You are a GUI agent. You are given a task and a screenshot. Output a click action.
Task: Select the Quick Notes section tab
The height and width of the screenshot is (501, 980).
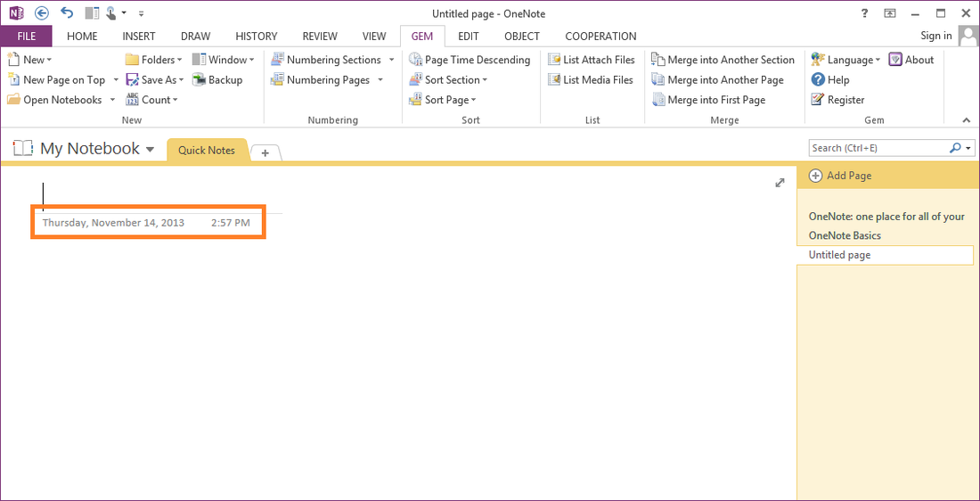point(207,150)
